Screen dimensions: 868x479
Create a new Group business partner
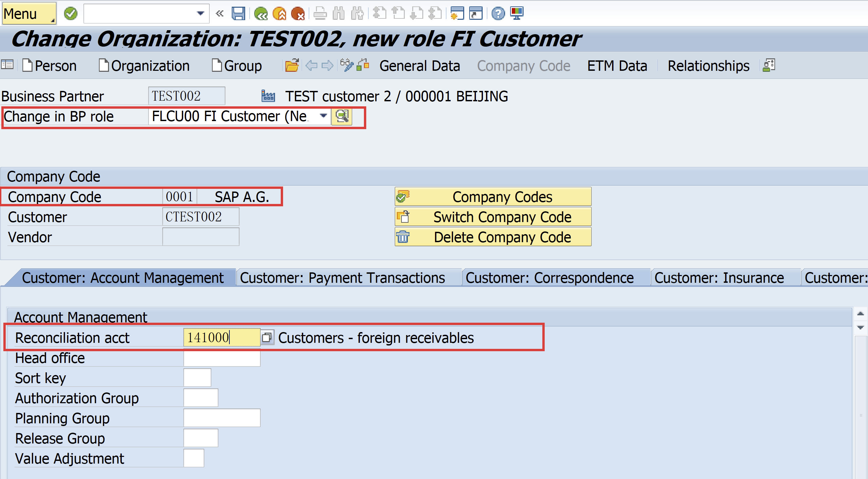[x=236, y=65]
